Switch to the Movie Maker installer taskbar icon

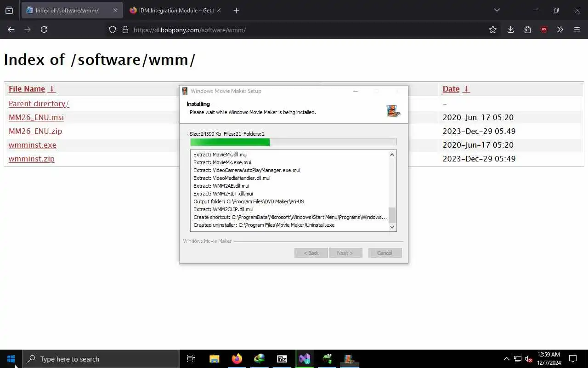click(349, 359)
